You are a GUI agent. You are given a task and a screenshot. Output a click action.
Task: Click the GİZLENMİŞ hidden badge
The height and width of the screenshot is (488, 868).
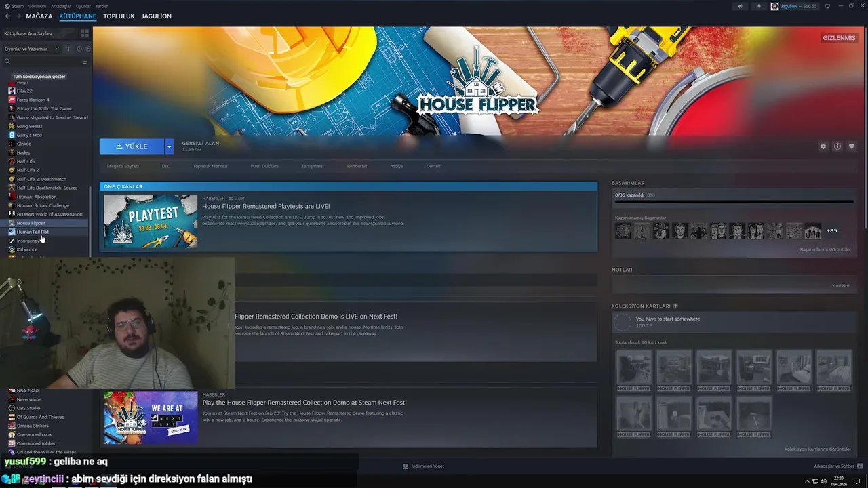point(839,38)
